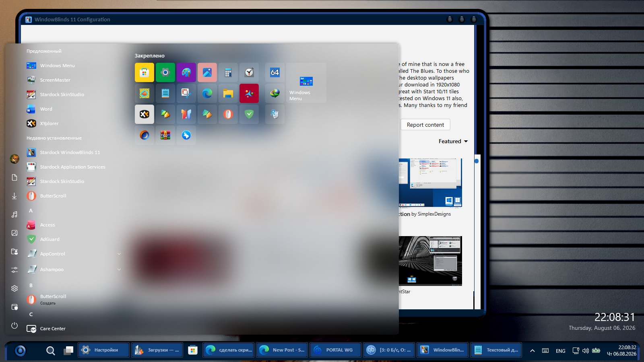Open Word from the suggested list
The image size is (644, 362).
pyautogui.click(x=74, y=109)
